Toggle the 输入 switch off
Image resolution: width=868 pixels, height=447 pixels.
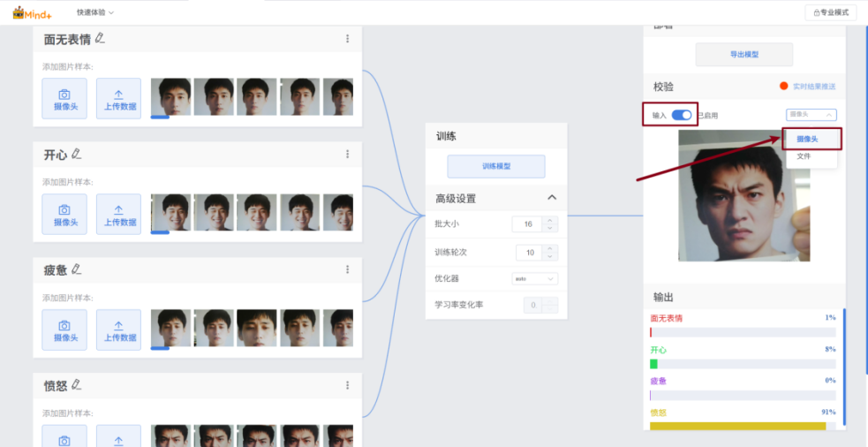tap(682, 115)
